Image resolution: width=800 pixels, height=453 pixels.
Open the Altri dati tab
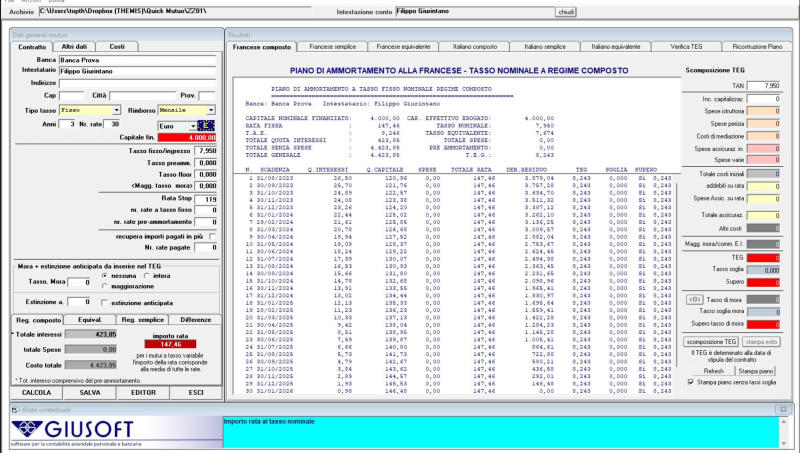74,46
